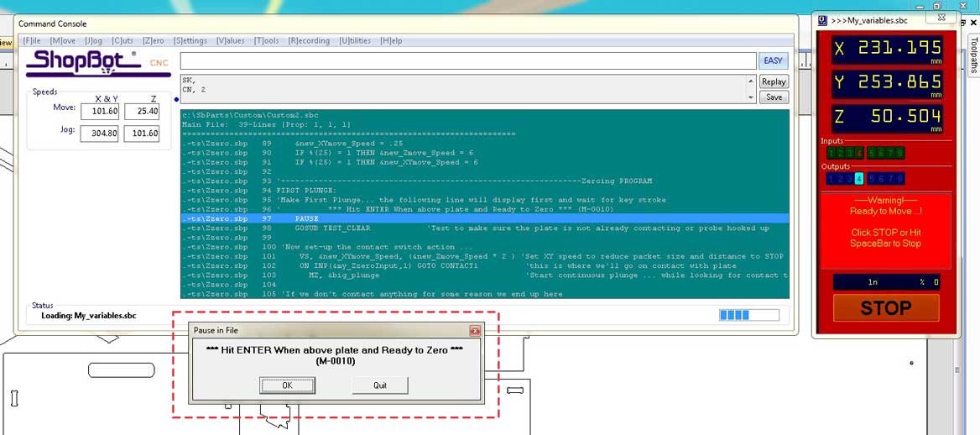Click the position window title icon
The width and height of the screenshot is (980, 435).
point(822,20)
